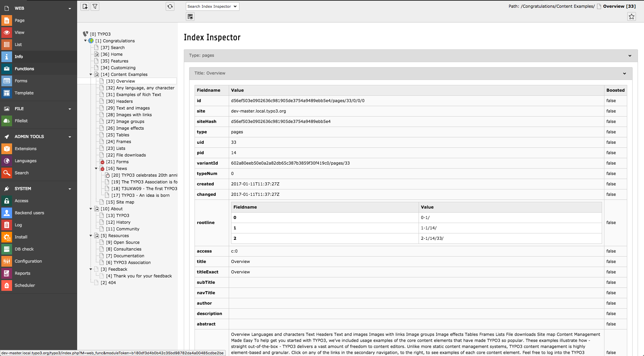
Task: Collapse the ADMIN TOOLS menu section
Action: [x=70, y=137]
